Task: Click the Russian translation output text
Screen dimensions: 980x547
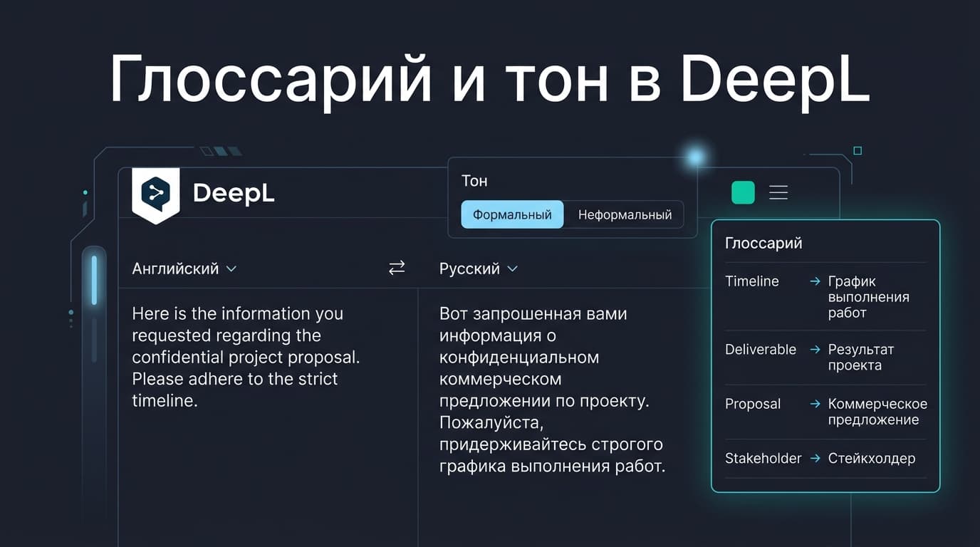Action: click(552, 390)
